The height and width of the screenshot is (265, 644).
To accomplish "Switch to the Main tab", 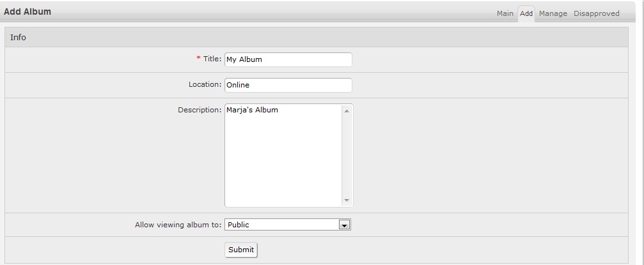I will tap(505, 13).
